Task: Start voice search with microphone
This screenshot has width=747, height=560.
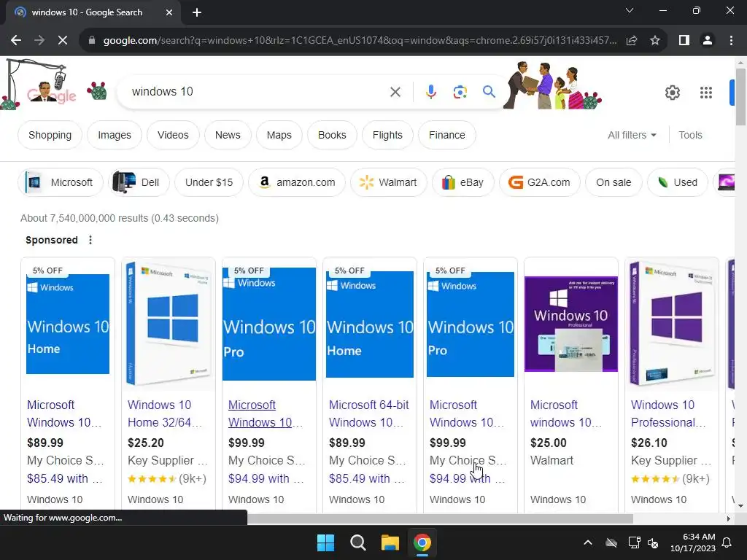Action: (x=430, y=91)
